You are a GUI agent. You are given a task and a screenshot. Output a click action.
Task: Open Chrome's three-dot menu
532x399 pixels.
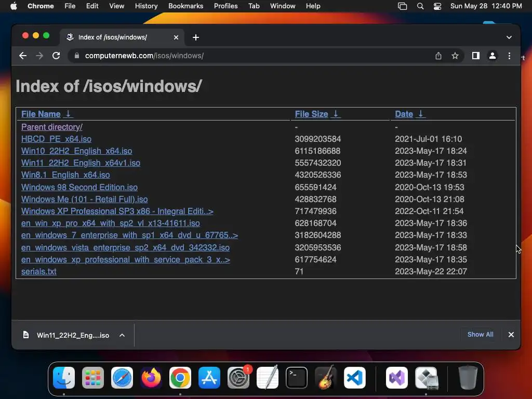509,56
